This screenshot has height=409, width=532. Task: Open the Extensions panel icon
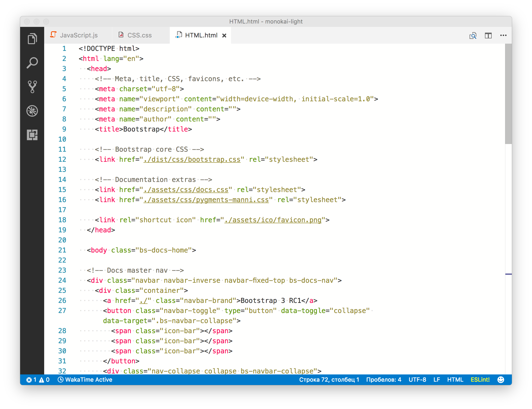tap(32, 135)
